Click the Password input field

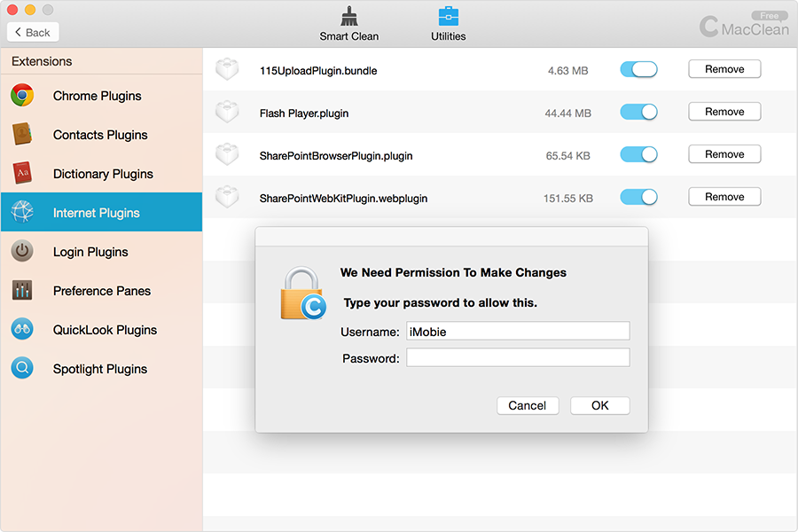coord(518,358)
